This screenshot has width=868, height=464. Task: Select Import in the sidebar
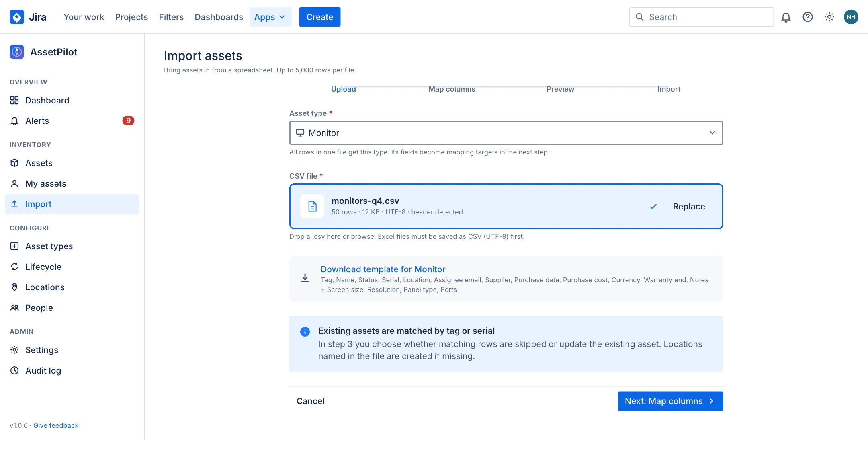pyautogui.click(x=72, y=204)
